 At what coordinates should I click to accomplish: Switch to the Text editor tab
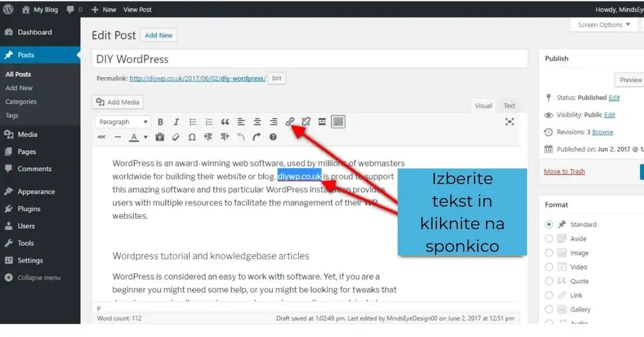pyautogui.click(x=509, y=105)
